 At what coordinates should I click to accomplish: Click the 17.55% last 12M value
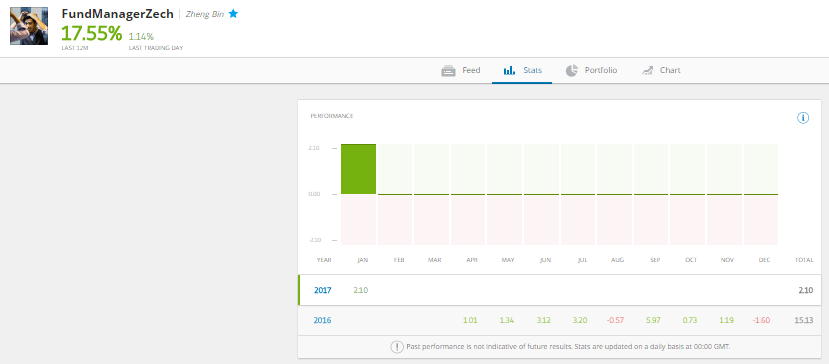point(91,34)
